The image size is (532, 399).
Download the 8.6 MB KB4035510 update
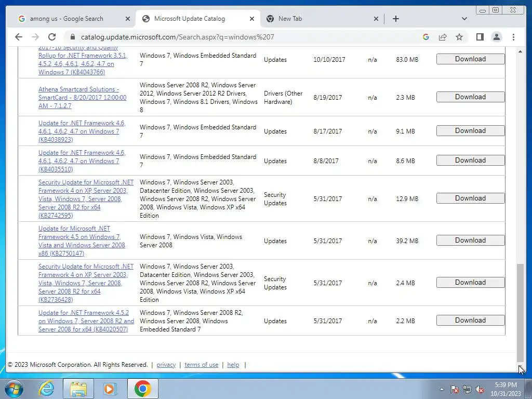click(470, 161)
